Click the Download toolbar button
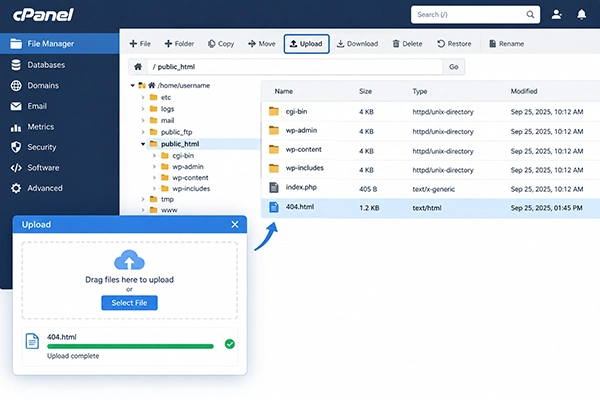This screenshot has width=600, height=400. click(x=357, y=44)
